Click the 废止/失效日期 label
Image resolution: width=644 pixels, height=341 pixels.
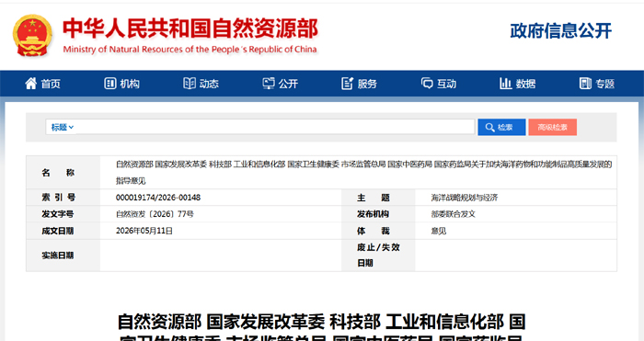[x=378, y=255]
